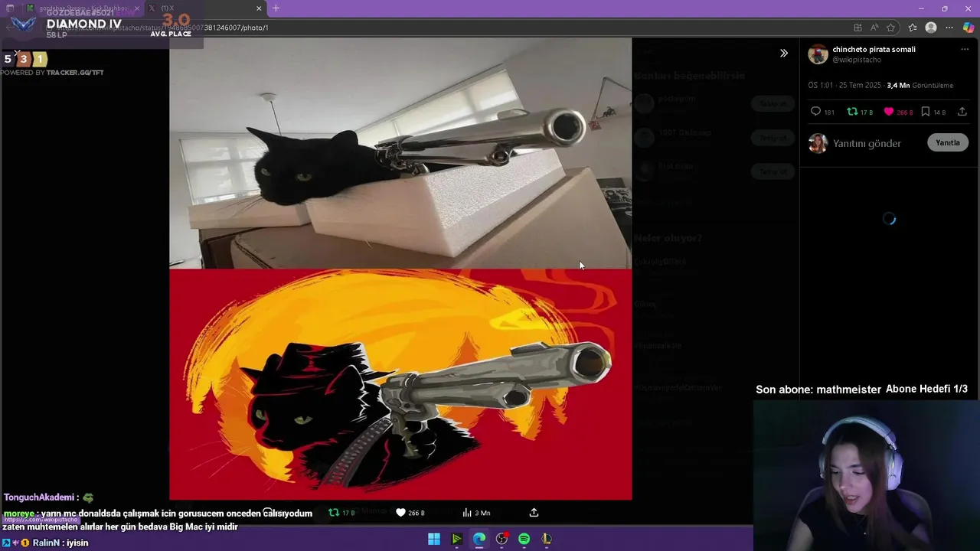Click the views bar-chart icon under photo
Viewport: 980px width, 551px height.
[466, 513]
